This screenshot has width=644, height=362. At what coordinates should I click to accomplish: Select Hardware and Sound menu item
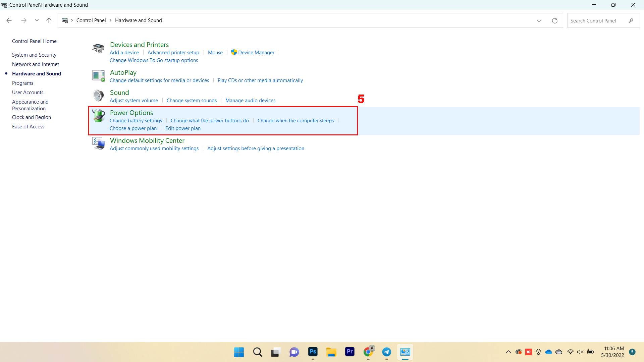tap(37, 73)
